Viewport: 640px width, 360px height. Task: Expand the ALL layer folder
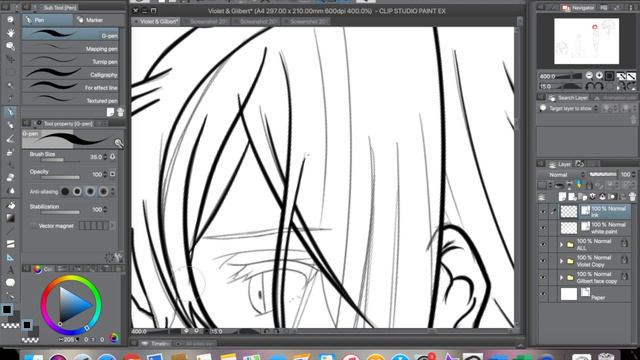point(561,244)
